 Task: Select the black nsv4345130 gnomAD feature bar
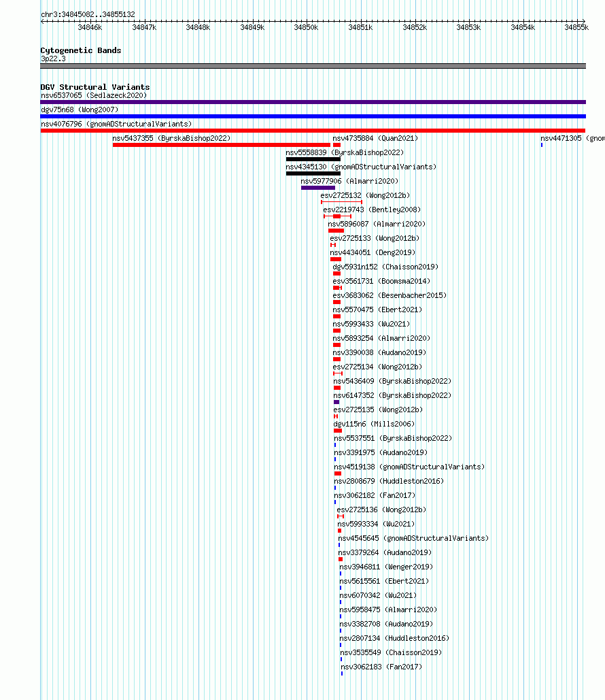(x=313, y=173)
